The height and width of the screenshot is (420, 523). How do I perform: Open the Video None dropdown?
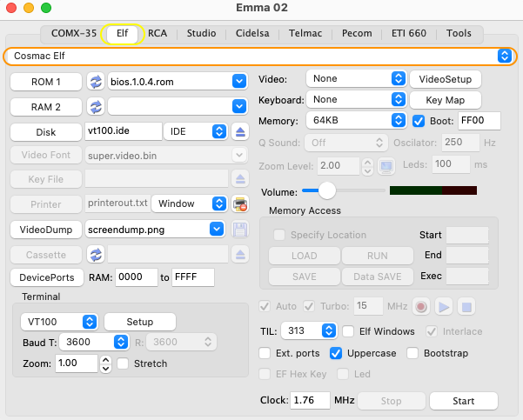[x=356, y=78]
